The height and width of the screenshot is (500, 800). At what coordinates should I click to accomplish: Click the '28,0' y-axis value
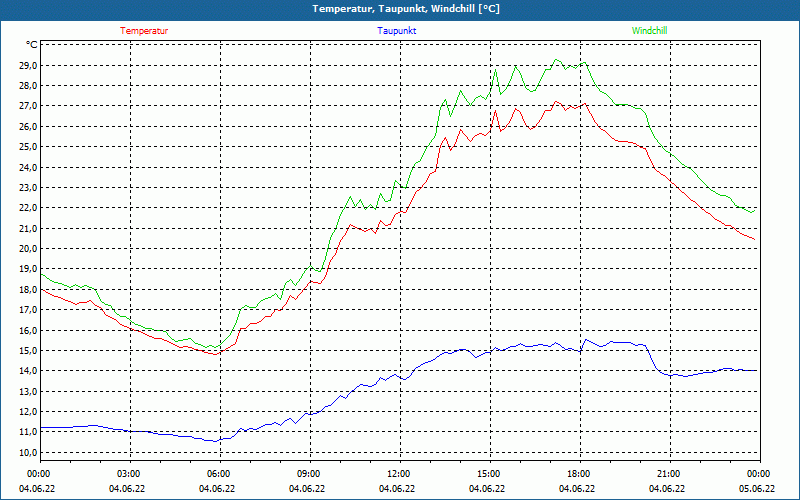coord(28,86)
